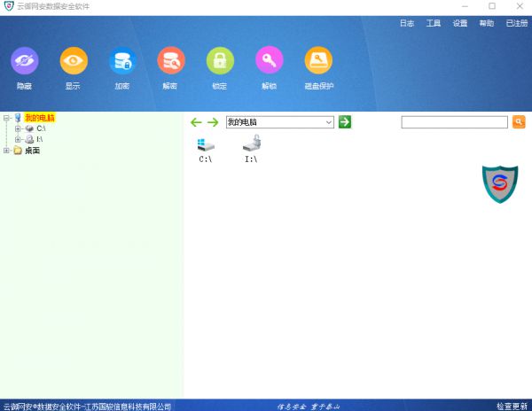Viewport: 532px width, 411px height.
Task: Select the 解密 (Decrypt) tool icon
Action: click(171, 60)
